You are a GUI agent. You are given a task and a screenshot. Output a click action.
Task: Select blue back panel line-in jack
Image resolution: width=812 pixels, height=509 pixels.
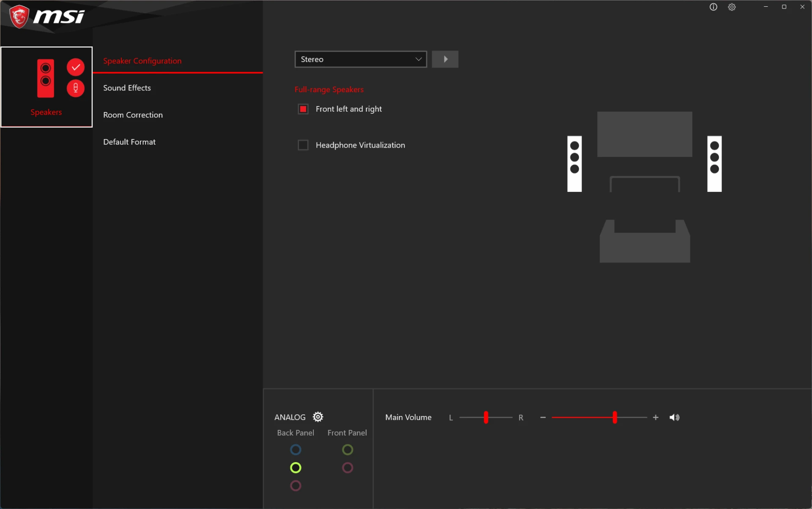tap(296, 449)
